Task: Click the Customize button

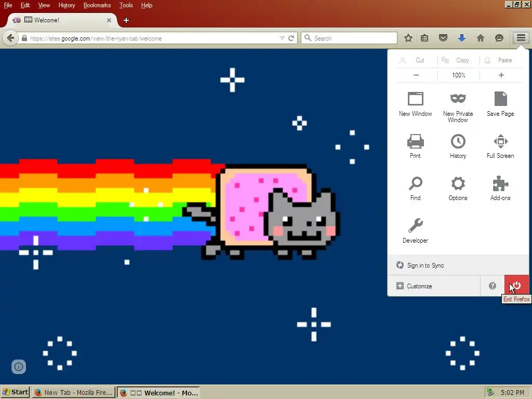Action: click(x=434, y=286)
